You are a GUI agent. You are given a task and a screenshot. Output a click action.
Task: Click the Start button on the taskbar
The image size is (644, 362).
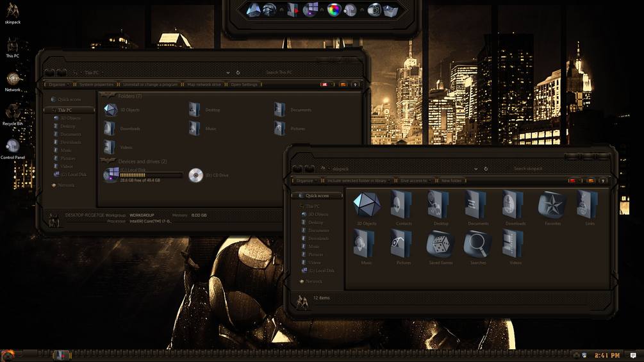(8, 354)
